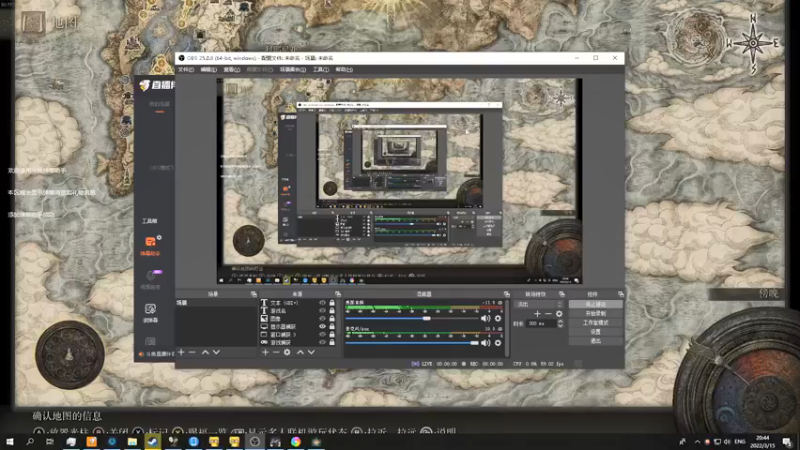Select the 游戏名 source row
Screen dimensions: 800x450
[298, 311]
